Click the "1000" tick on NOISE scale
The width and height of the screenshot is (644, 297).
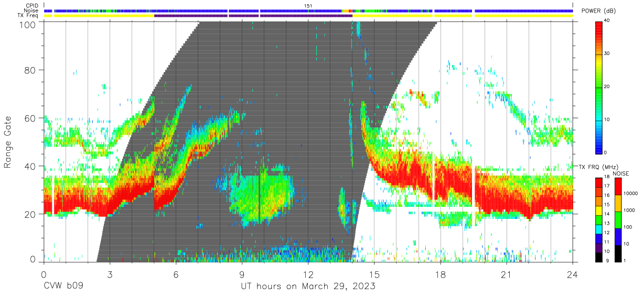[x=630, y=211]
